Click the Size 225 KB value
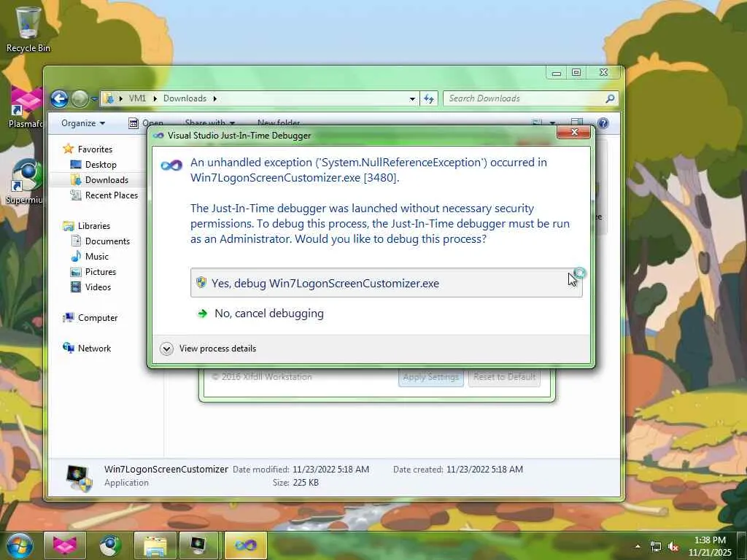This screenshot has height=560, width=747. [x=306, y=483]
